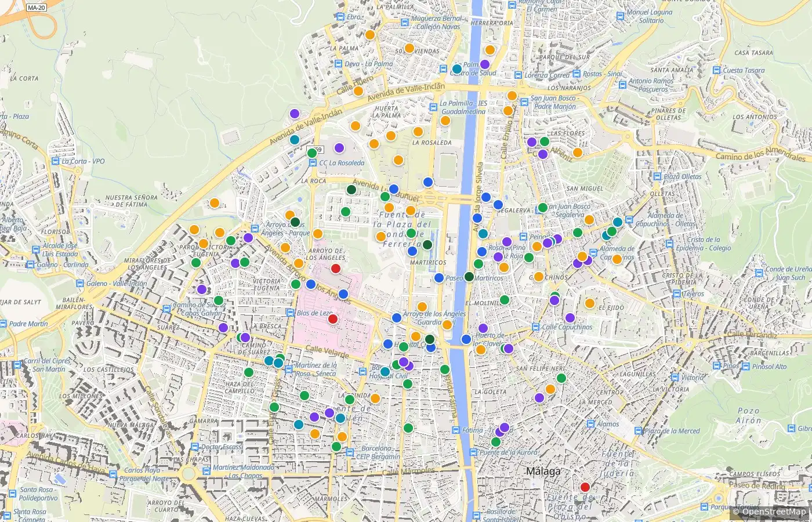Click the LA GOLETA neighborhood label
This screenshot has height=522, width=812.
click(490, 392)
